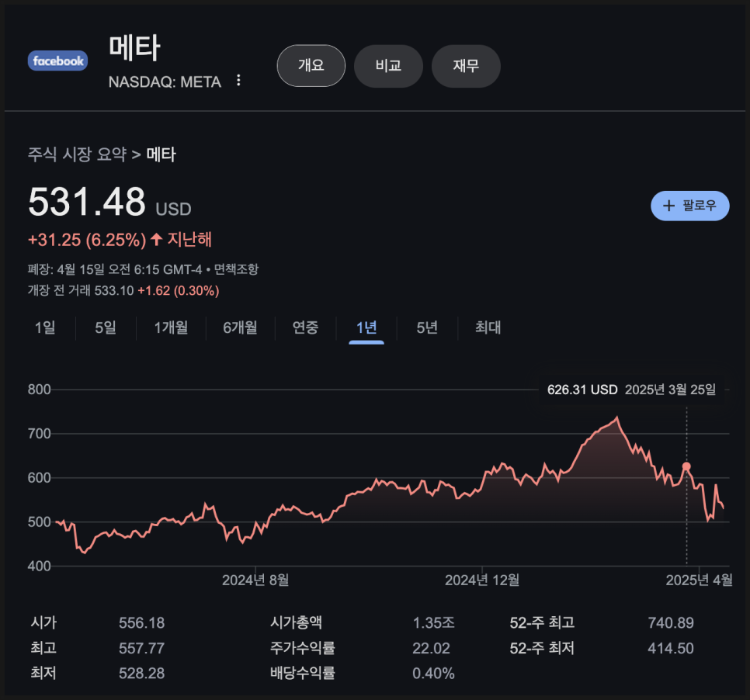The width and height of the screenshot is (750, 700).
Task: Select the 1일 time range
Action: [x=45, y=327]
